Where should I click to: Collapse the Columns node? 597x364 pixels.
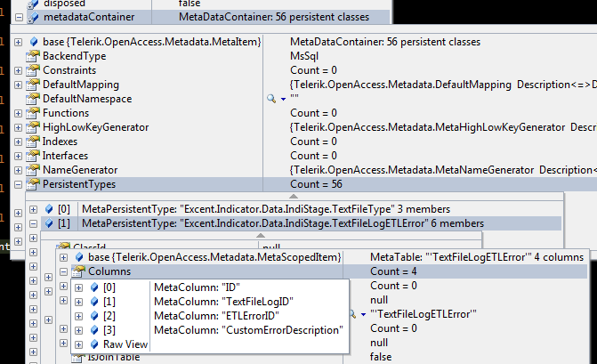tap(64, 271)
